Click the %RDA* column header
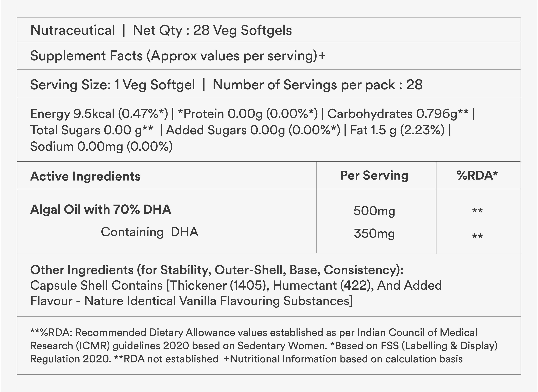This screenshot has height=392, width=538. (477, 176)
